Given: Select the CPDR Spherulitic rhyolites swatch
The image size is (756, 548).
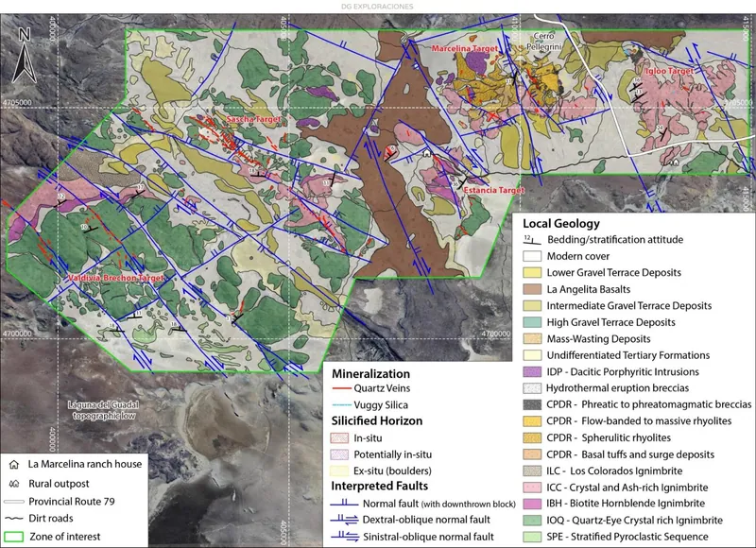Looking at the screenshot, I should coord(532,437).
